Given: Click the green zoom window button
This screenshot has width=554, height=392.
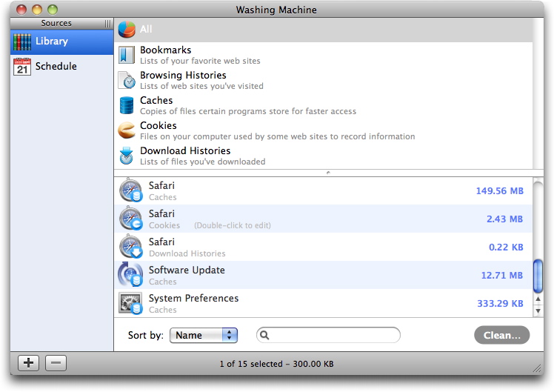Looking at the screenshot, I should point(53,10).
